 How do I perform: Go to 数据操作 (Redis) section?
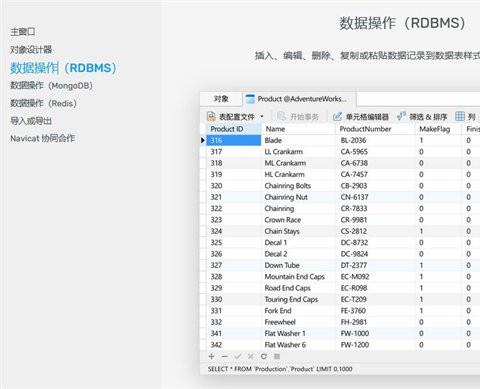[44, 103]
